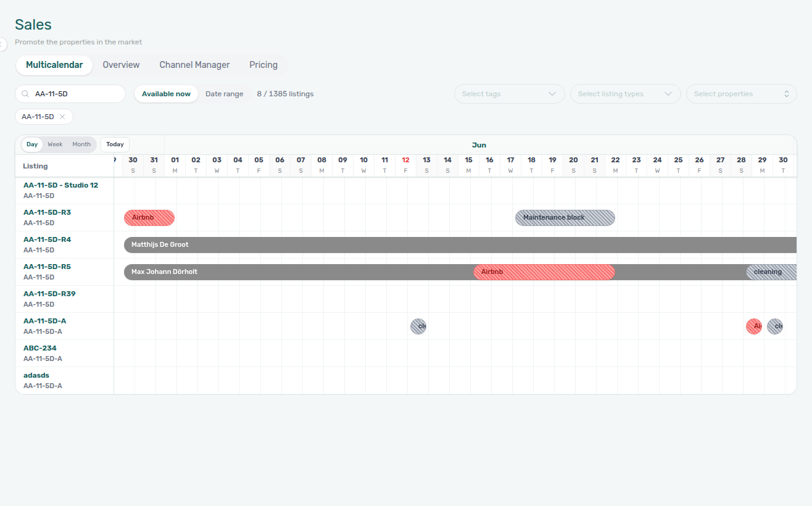Open the June 29 cleaning marker
The height and width of the screenshot is (506, 812).
coord(775,326)
